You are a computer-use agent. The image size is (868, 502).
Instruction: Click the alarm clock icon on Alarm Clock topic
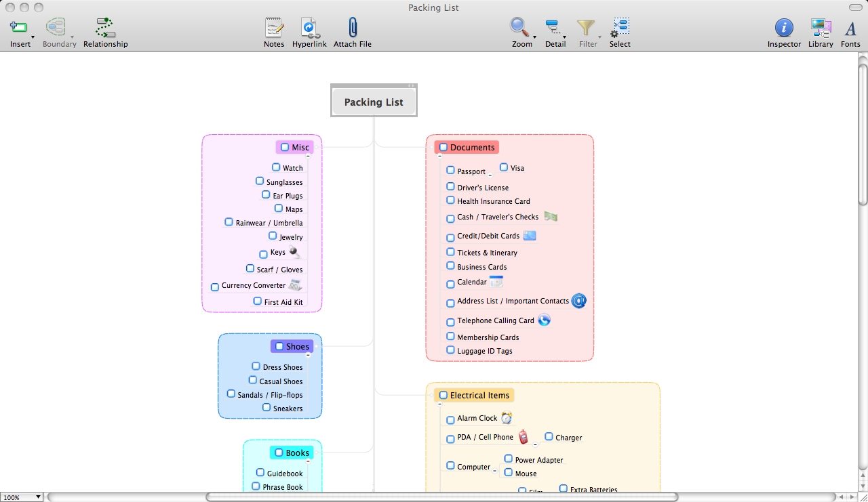click(507, 418)
